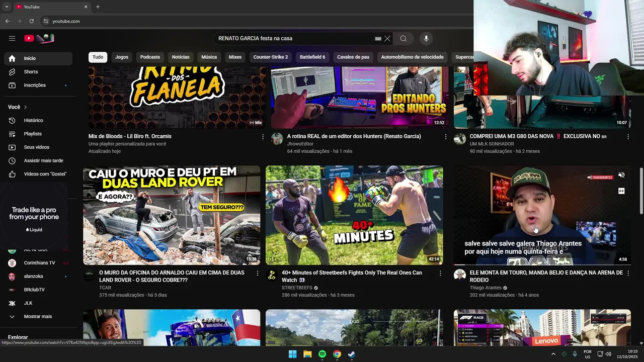Click the YouTube logo
This screenshot has width=644, height=362.
pos(39,38)
